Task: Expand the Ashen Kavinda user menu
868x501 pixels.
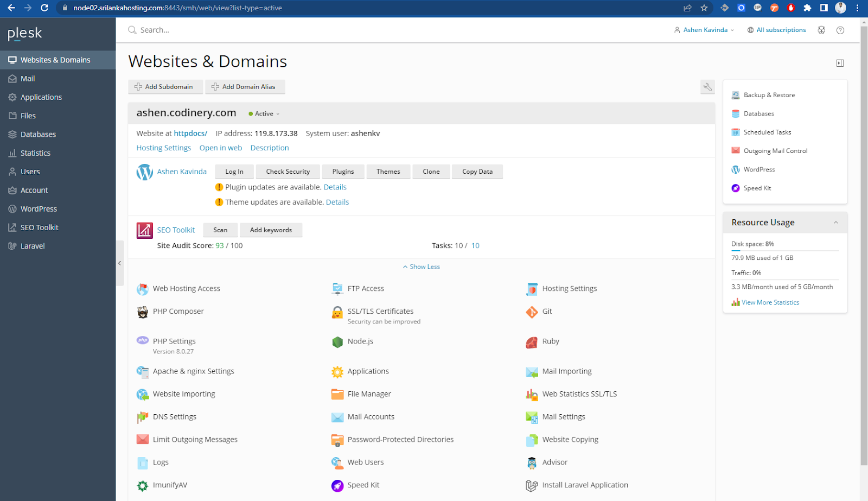Action: coord(704,30)
